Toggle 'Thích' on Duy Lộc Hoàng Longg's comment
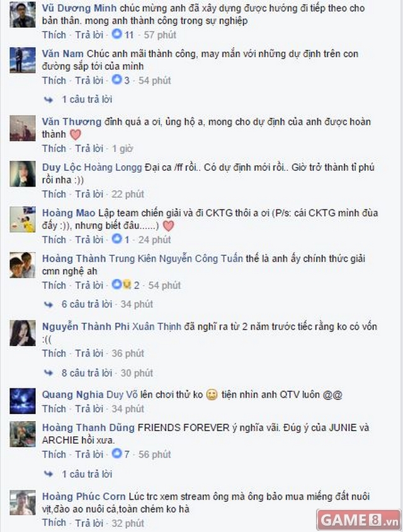 click(54, 194)
